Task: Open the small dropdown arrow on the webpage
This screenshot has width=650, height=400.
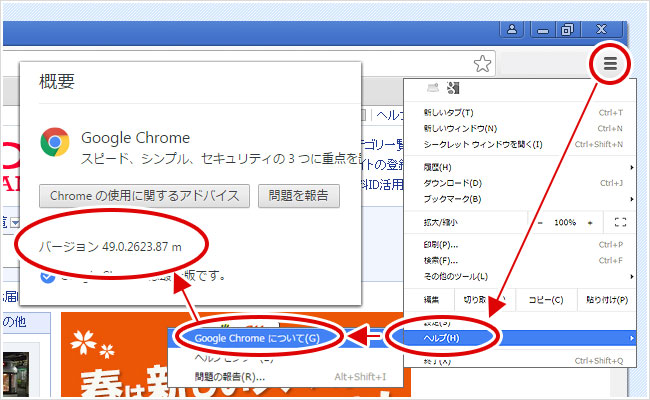Action: click(15, 223)
